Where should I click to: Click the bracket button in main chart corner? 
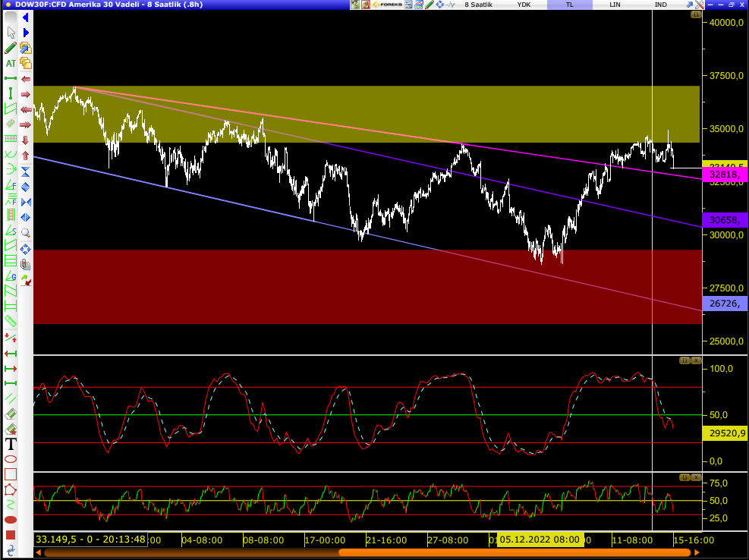696,15
